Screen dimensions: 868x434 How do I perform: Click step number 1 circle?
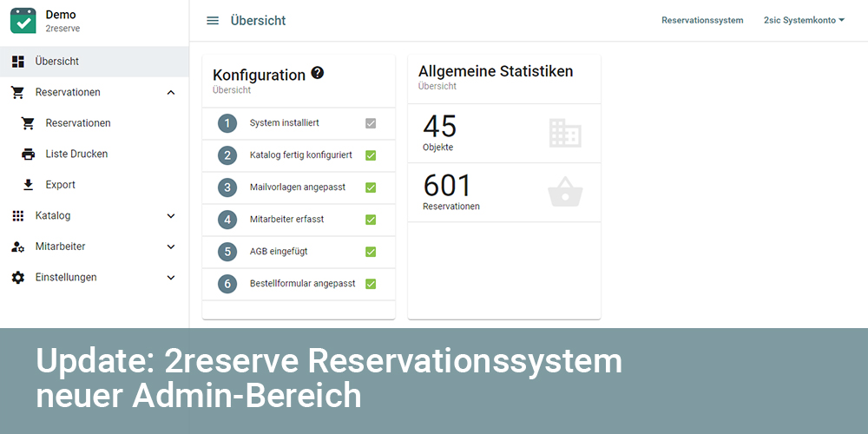click(x=227, y=123)
